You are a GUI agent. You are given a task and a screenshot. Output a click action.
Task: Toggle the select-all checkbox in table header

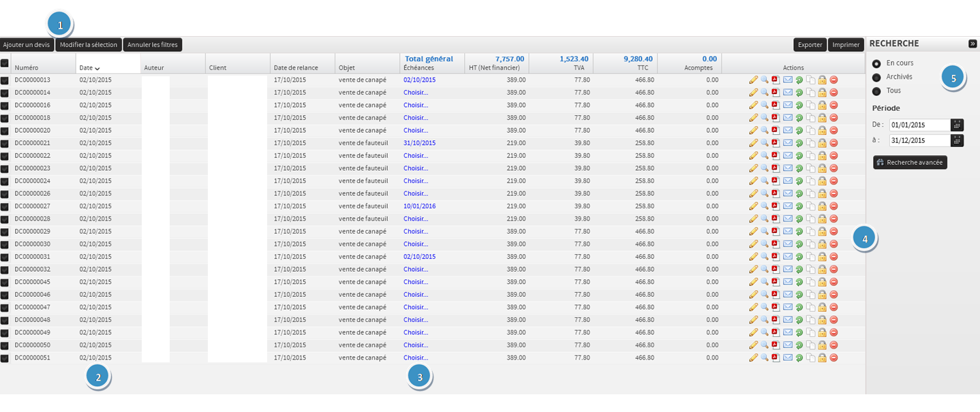tap(5, 63)
